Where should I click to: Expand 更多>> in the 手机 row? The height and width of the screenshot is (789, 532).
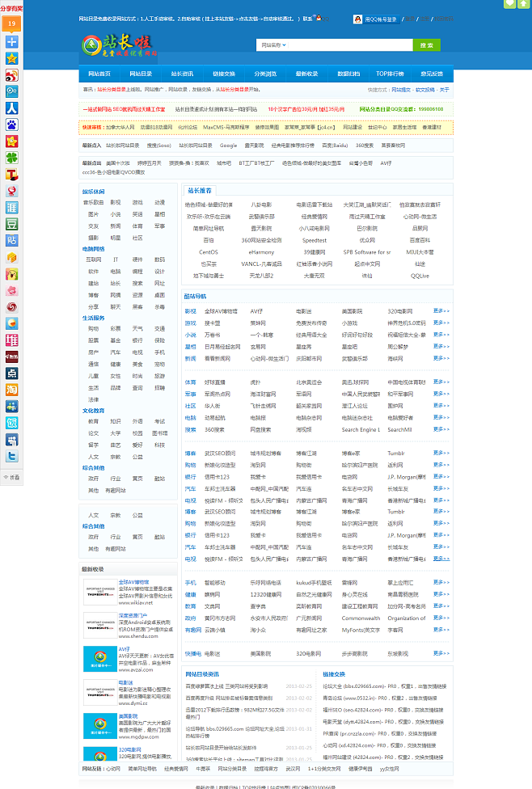click(x=441, y=582)
